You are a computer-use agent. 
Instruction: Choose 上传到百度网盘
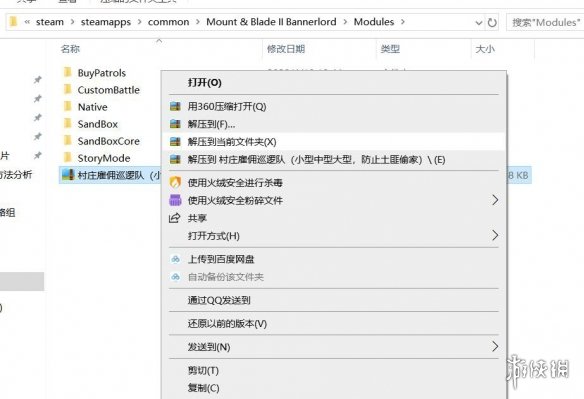click(334, 259)
